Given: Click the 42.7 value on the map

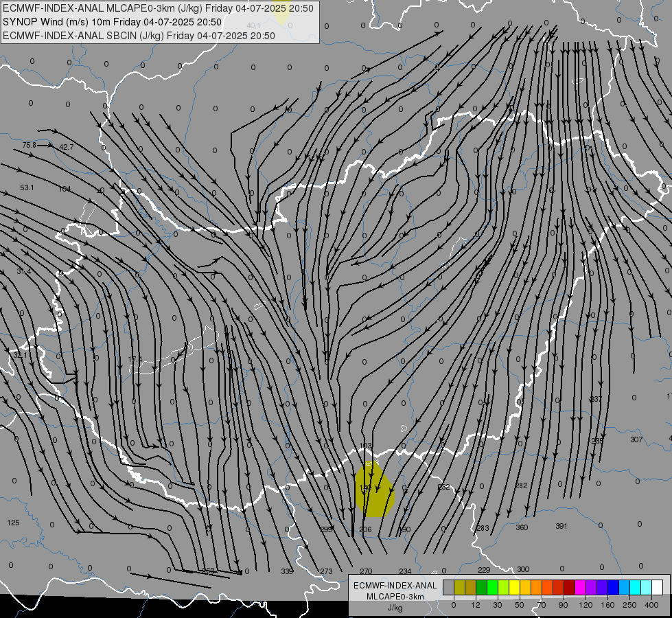Looking at the screenshot, I should [x=66, y=147].
